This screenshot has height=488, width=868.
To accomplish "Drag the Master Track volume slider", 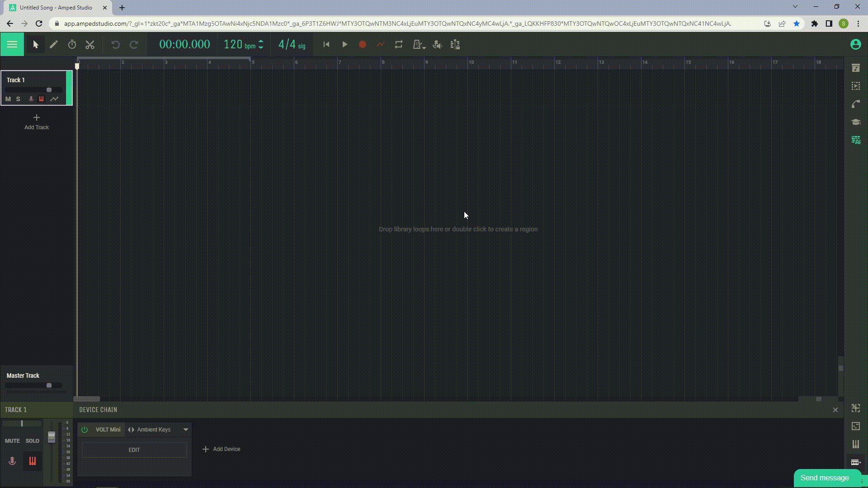I will tap(49, 385).
